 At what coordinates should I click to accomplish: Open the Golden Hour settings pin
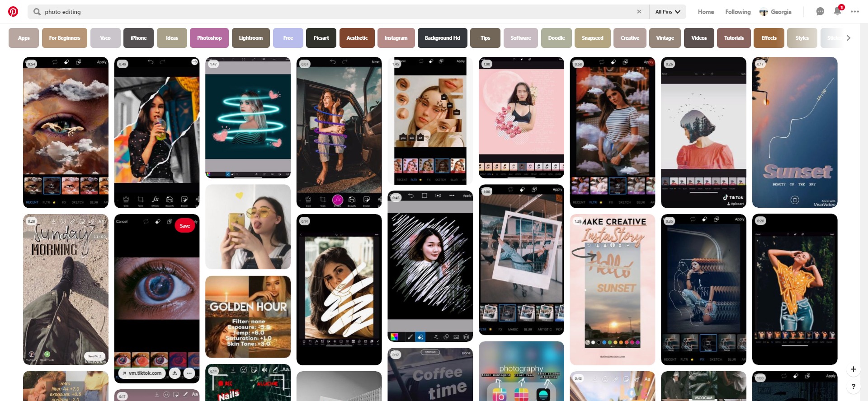248,317
